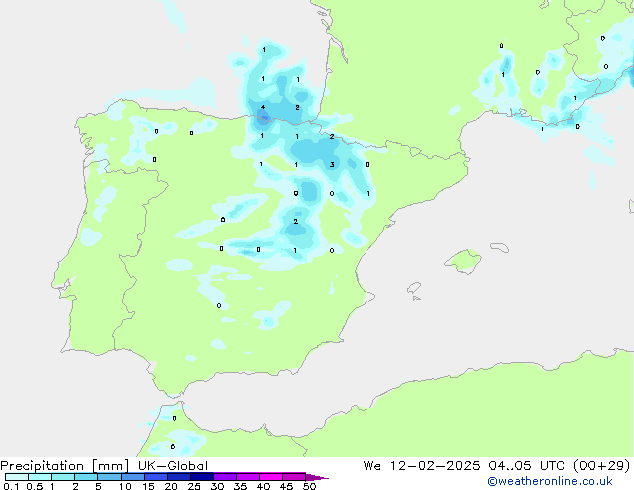The height and width of the screenshot is (490, 634).
Task: Click the "25" legend tick label
Action: [194, 486]
